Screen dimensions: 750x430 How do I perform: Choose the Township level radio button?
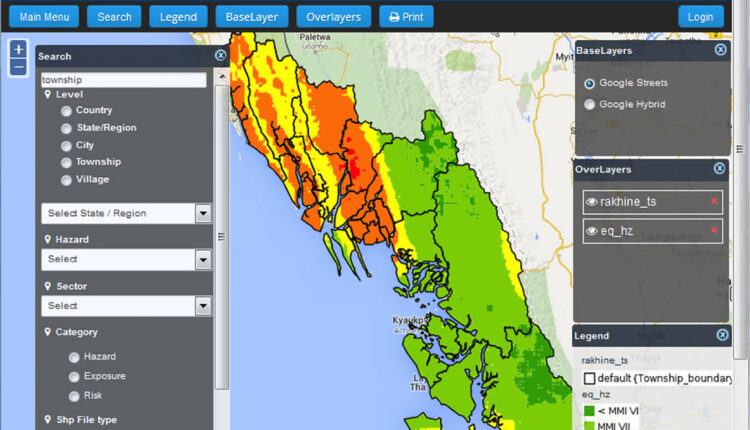tap(66, 162)
